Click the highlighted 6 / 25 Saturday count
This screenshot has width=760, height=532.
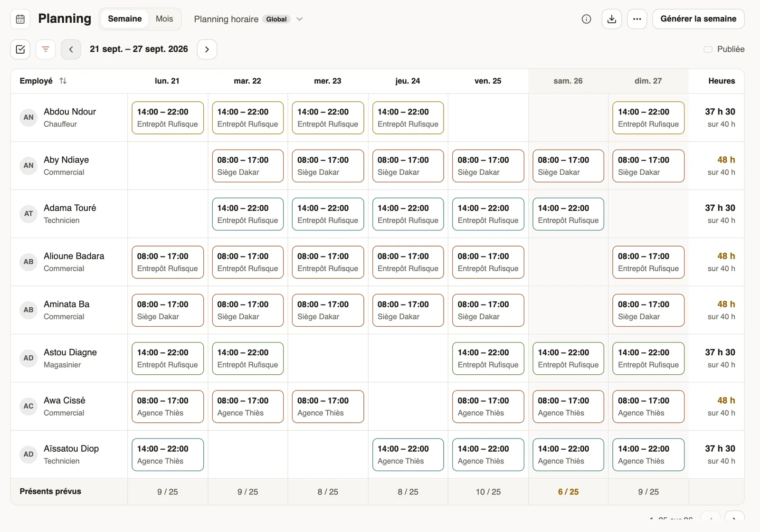click(568, 492)
